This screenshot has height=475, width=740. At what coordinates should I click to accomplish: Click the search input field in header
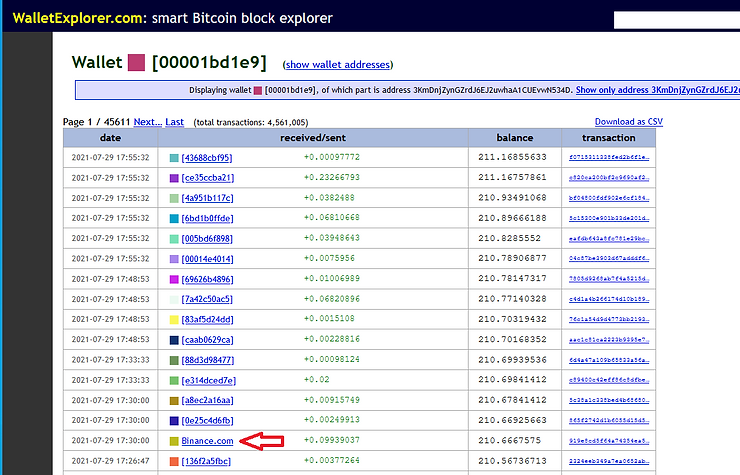tap(675, 18)
